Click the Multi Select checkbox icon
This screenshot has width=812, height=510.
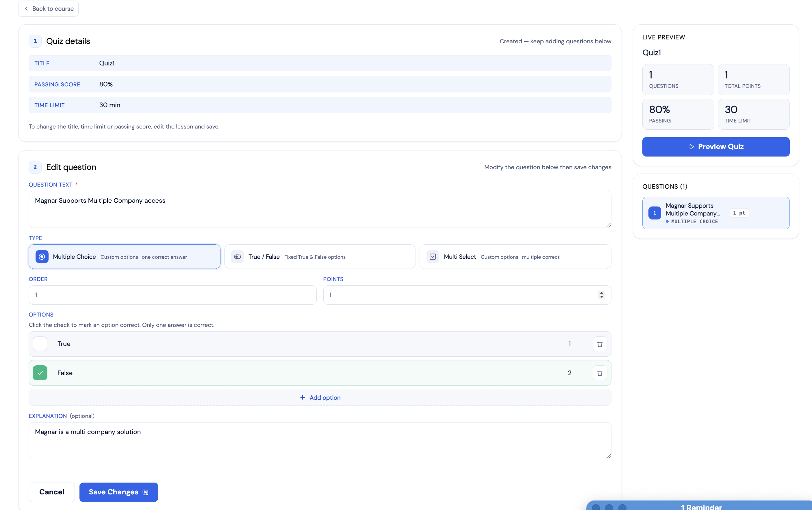[433, 256]
